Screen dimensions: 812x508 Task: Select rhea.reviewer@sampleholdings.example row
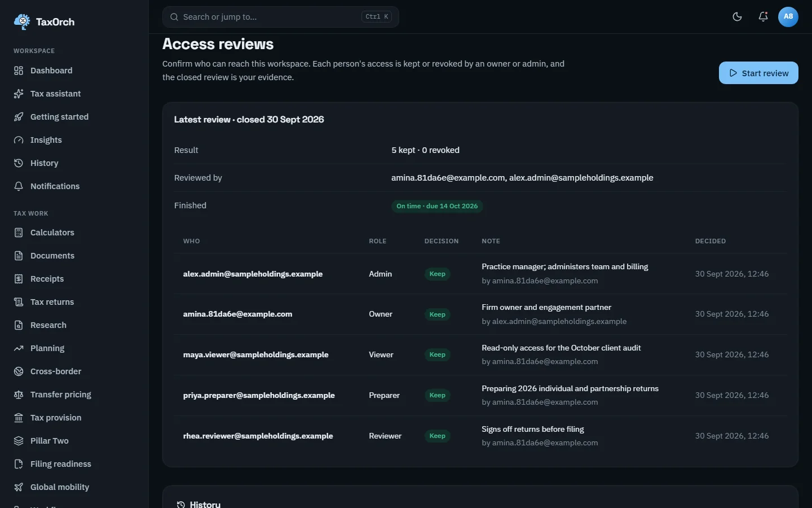tap(480, 436)
